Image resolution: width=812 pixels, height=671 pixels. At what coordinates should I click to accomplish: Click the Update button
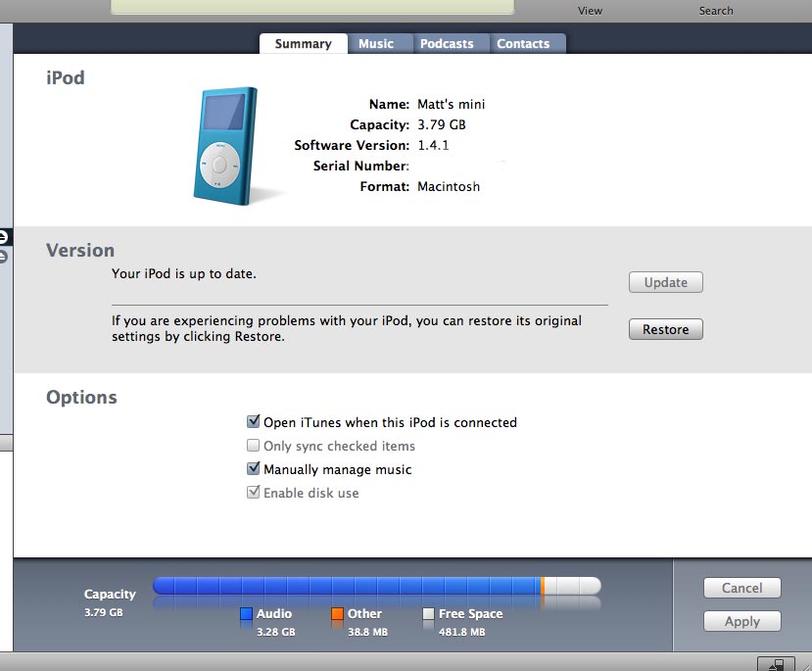point(665,282)
